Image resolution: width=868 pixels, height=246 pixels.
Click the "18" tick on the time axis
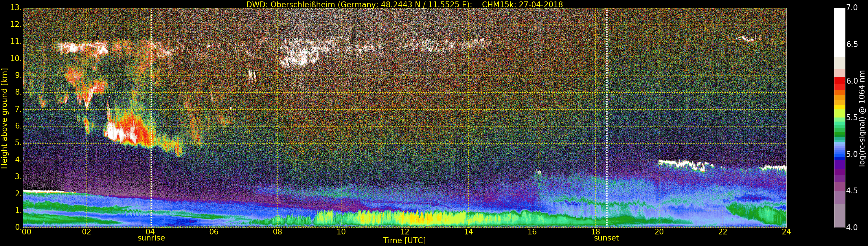coord(596,232)
